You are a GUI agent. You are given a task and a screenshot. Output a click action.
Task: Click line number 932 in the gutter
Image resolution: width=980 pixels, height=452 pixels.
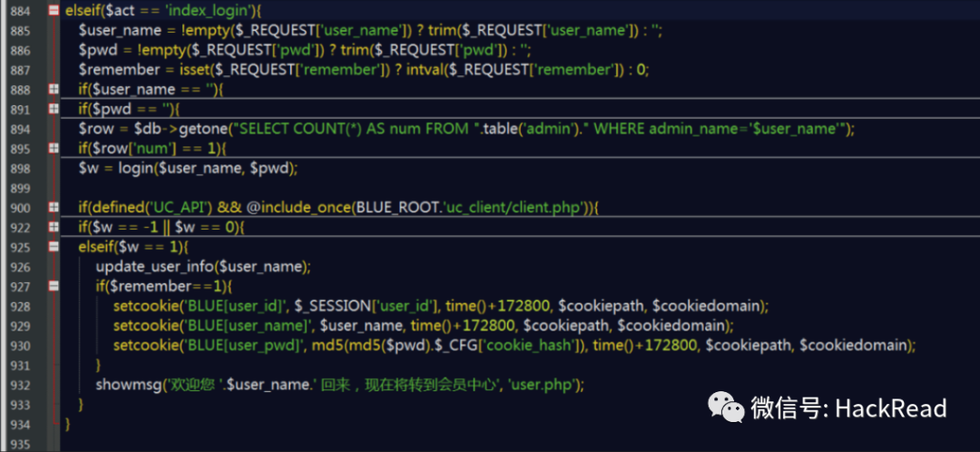click(20, 385)
